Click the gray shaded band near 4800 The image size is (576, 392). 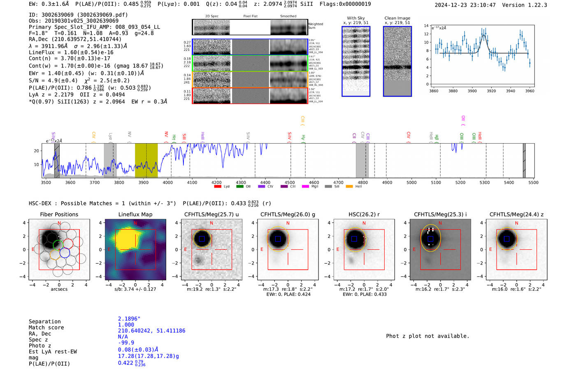click(362, 160)
